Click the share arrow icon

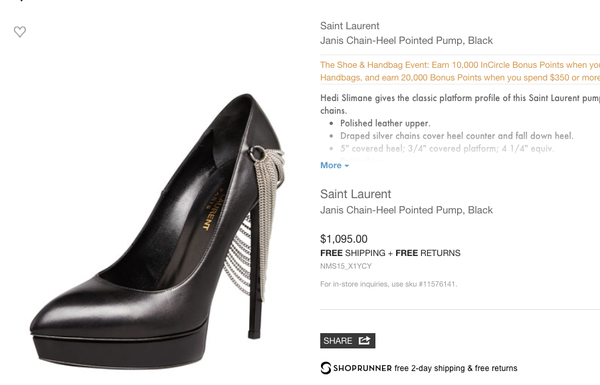point(364,340)
